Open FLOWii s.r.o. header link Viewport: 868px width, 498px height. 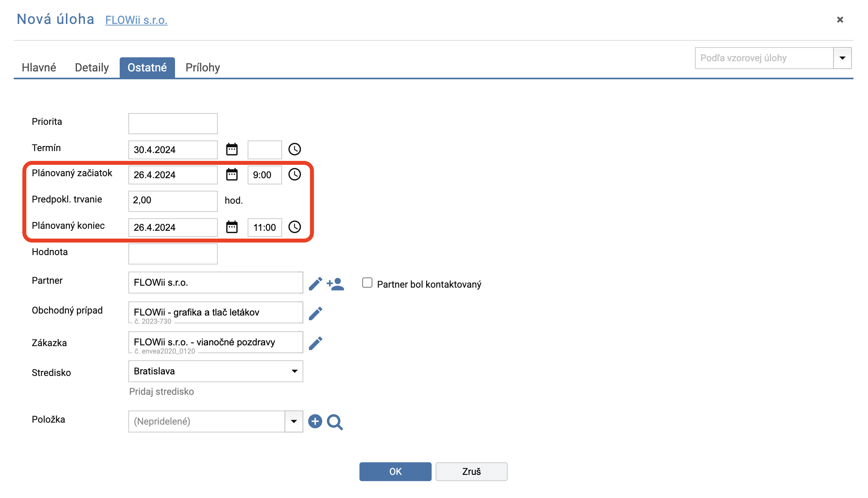(136, 20)
